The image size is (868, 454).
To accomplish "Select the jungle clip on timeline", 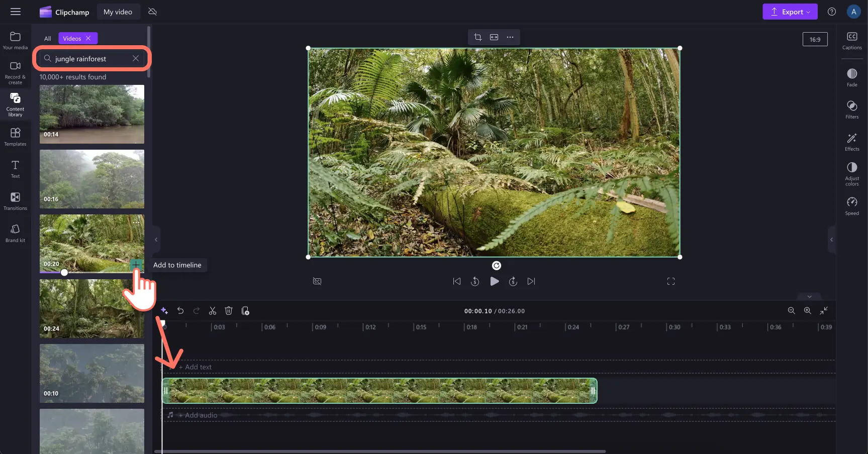I will point(379,391).
